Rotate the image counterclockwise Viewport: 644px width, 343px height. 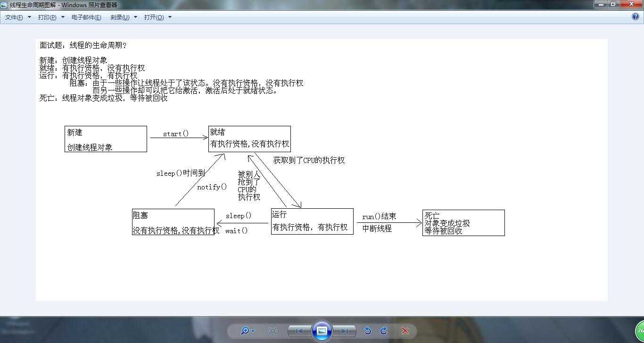click(x=368, y=331)
